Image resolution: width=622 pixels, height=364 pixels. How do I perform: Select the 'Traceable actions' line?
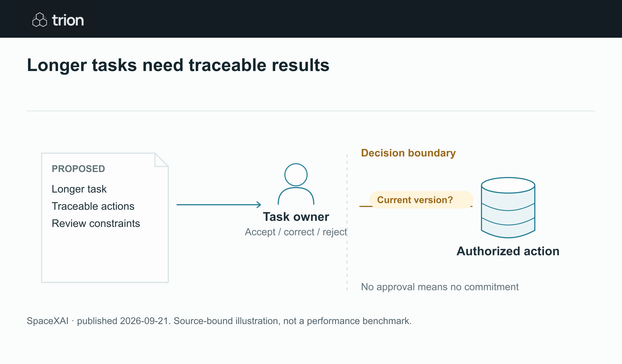click(93, 206)
